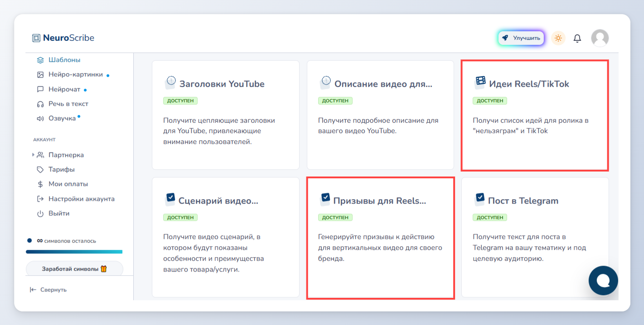Open the notifications bell
Viewport: 644px width, 325px height.
click(577, 38)
